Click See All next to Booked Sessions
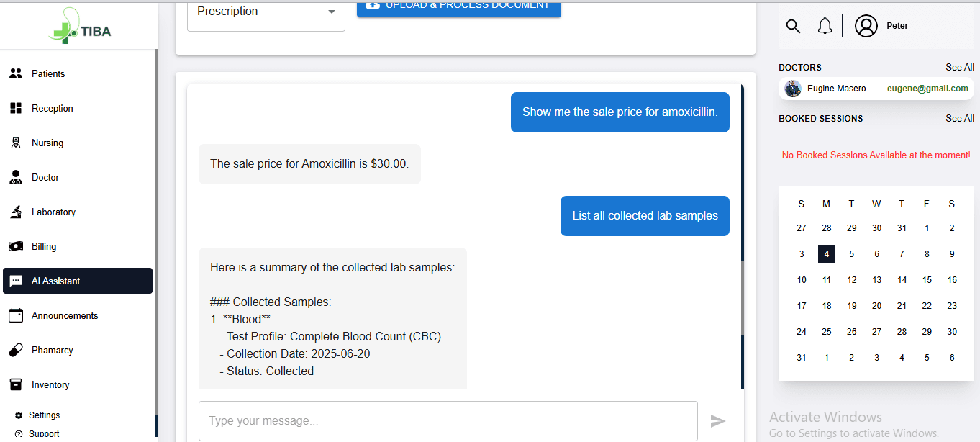 (x=959, y=119)
